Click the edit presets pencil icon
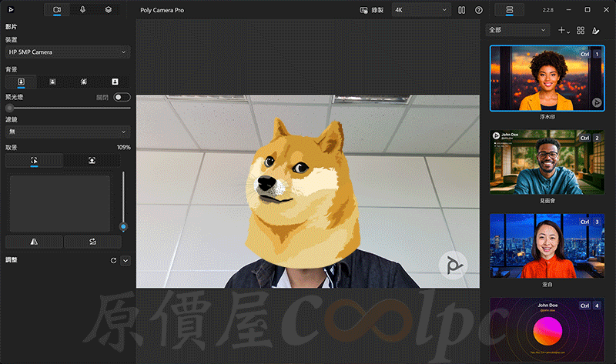 595,30
